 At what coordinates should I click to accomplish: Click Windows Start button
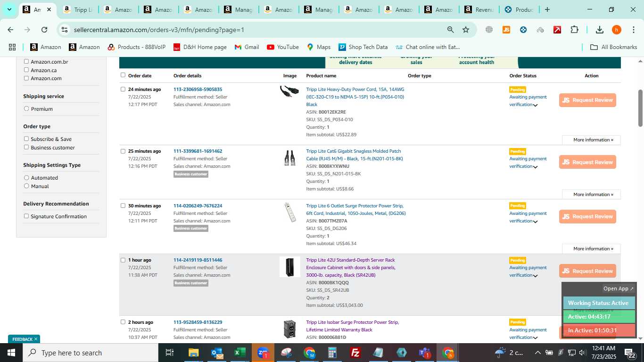(11, 353)
